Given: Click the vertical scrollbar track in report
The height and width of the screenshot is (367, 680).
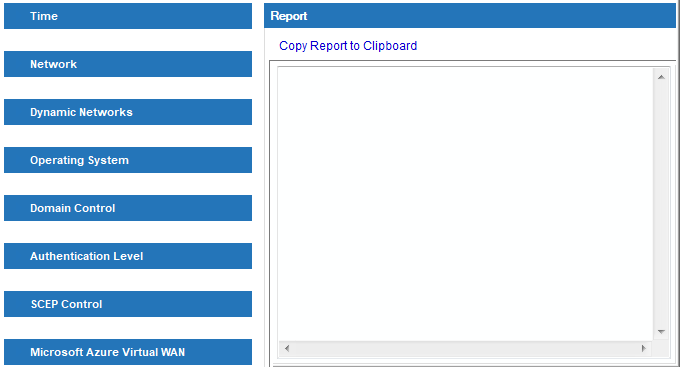Looking at the screenshot, I should (661, 204).
